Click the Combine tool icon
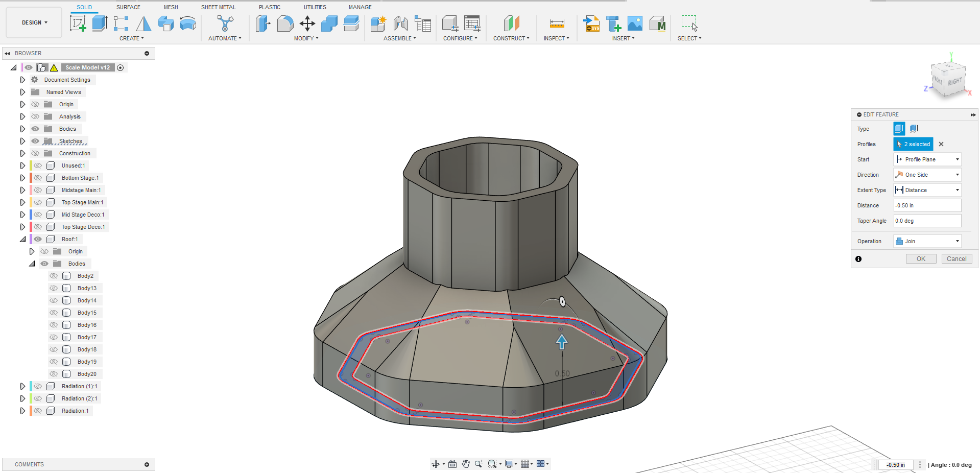The width and height of the screenshot is (980, 473). point(329,23)
